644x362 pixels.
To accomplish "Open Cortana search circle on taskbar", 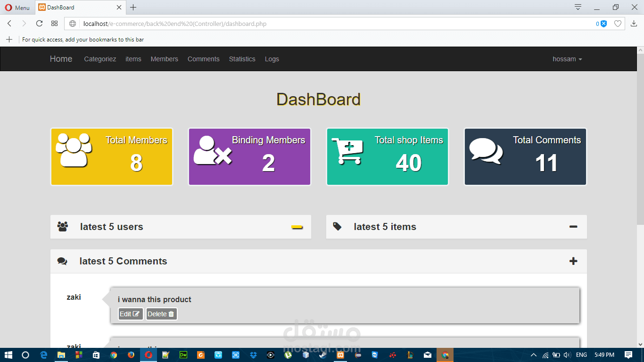I will pos(25,355).
